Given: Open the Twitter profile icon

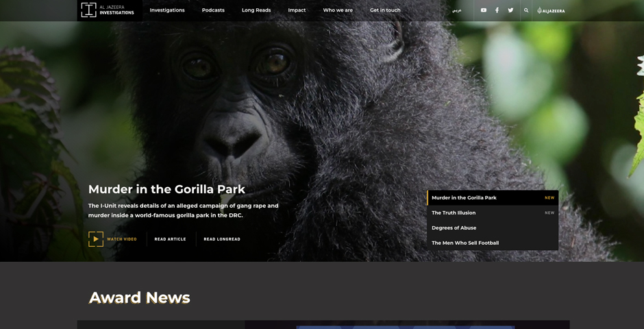Looking at the screenshot, I should [x=510, y=10].
